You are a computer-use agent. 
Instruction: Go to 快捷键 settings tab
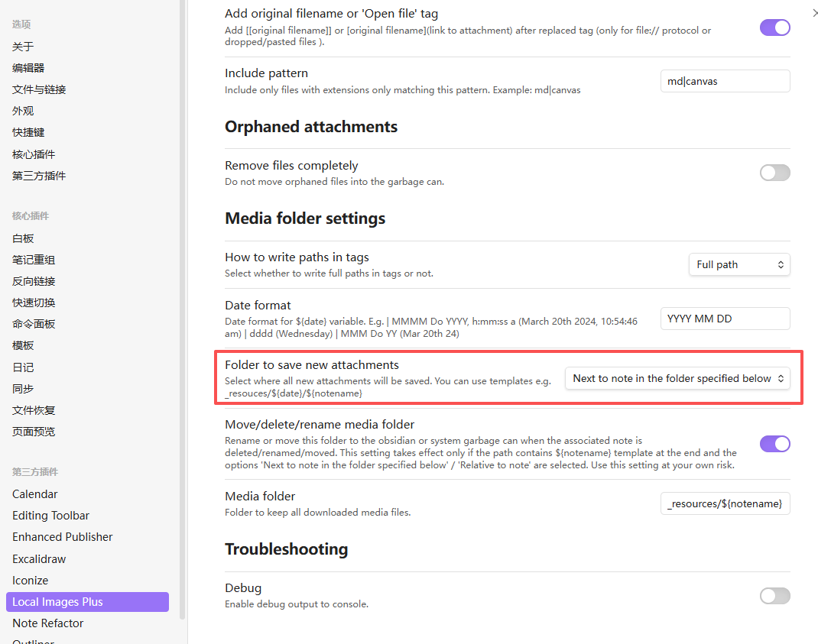click(28, 132)
